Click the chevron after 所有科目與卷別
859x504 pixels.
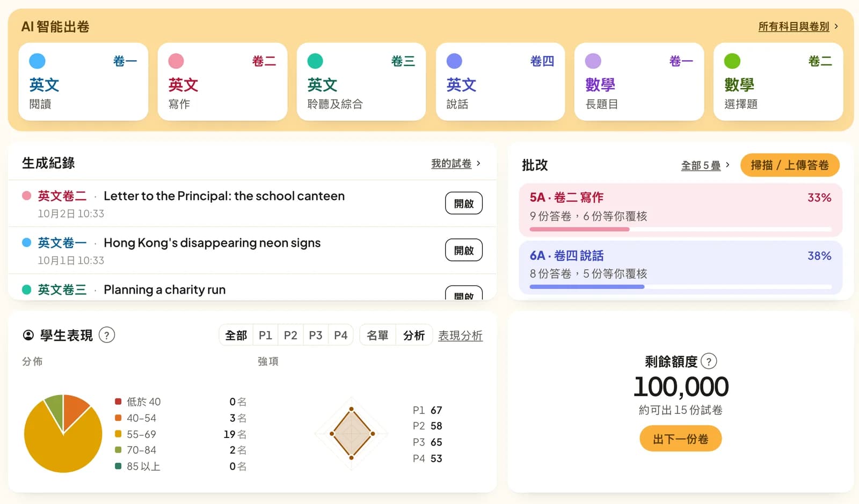pos(836,26)
